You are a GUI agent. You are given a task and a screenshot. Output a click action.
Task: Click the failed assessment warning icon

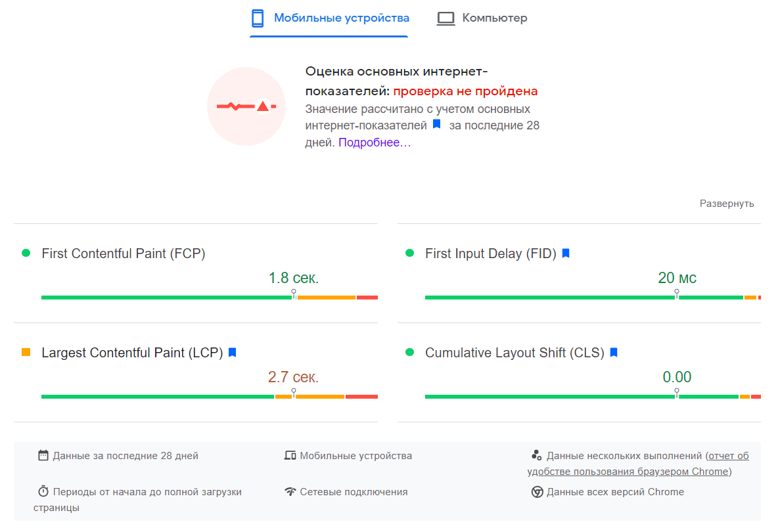[246, 106]
